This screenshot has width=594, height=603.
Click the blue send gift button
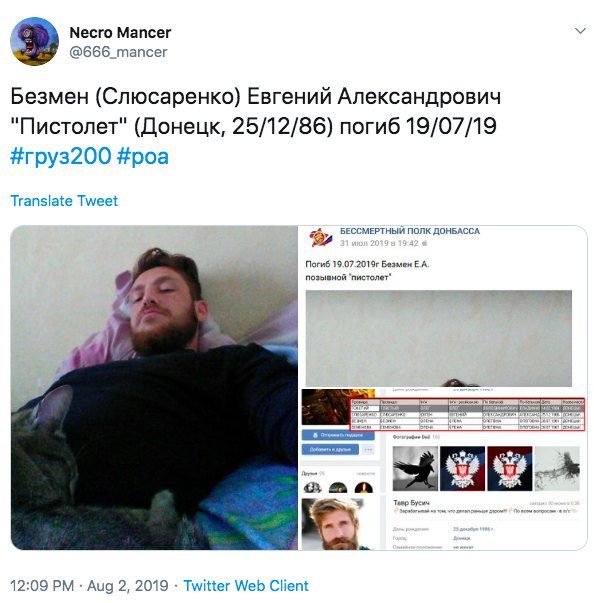click(338, 435)
